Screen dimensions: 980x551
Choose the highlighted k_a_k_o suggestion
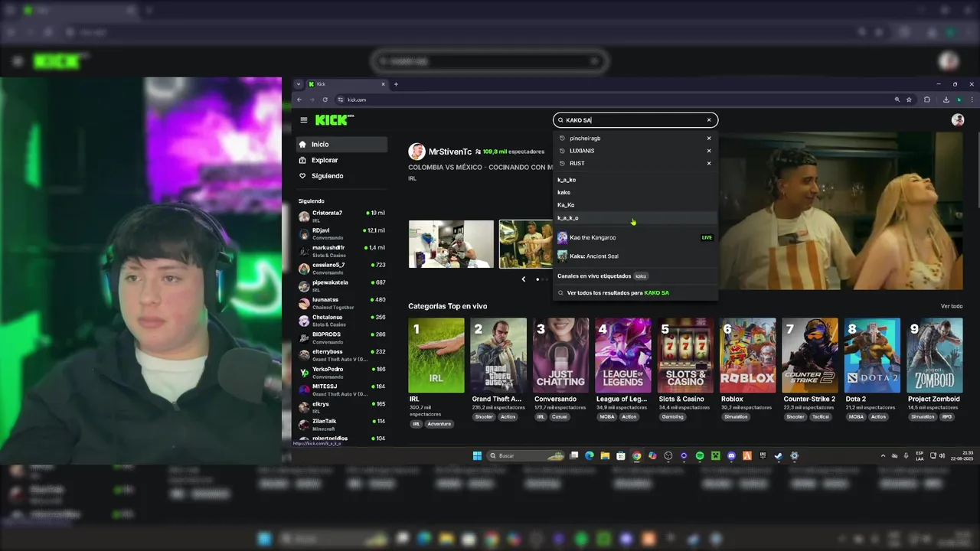[635, 218]
